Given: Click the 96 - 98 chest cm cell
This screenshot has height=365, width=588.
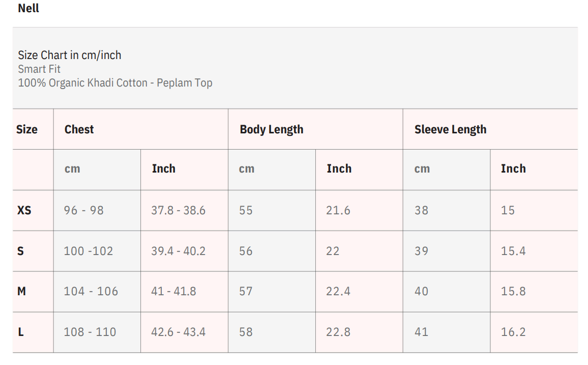Looking at the screenshot, I should click(x=83, y=210).
